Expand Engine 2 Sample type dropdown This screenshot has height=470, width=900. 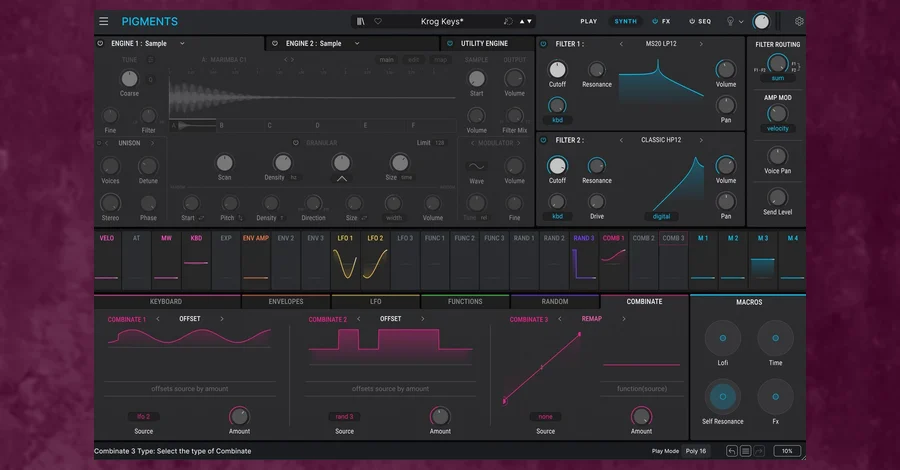pyautogui.click(x=356, y=43)
